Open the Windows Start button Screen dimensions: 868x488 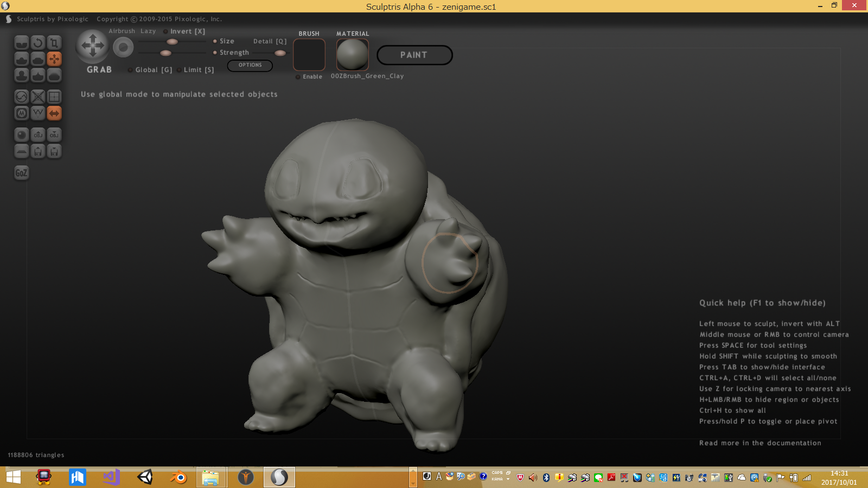point(14,477)
